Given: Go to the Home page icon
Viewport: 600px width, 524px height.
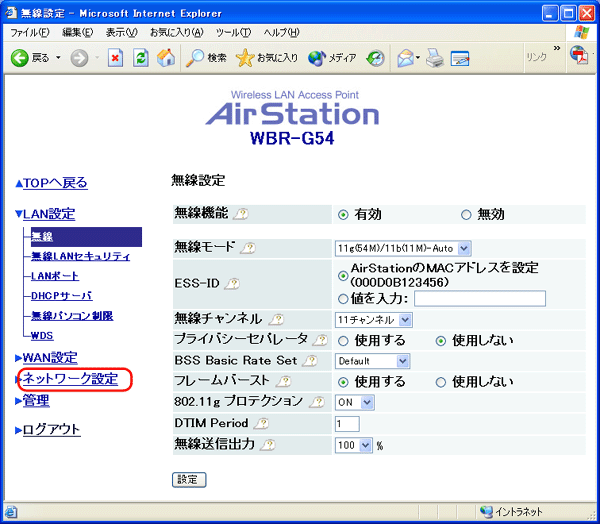Looking at the screenshot, I should coord(166,58).
